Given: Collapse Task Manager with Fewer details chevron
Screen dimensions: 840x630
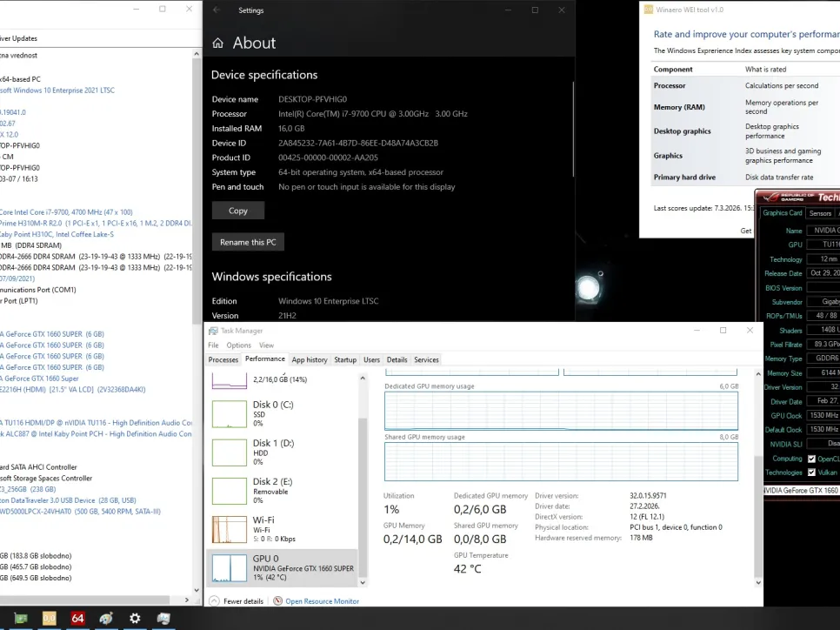Looking at the screenshot, I should click(215, 601).
